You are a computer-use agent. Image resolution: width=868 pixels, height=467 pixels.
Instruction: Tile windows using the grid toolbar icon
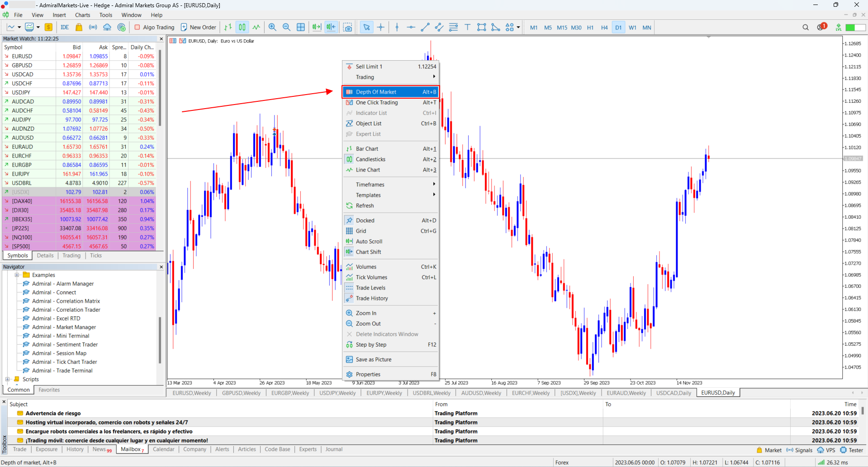[301, 27]
